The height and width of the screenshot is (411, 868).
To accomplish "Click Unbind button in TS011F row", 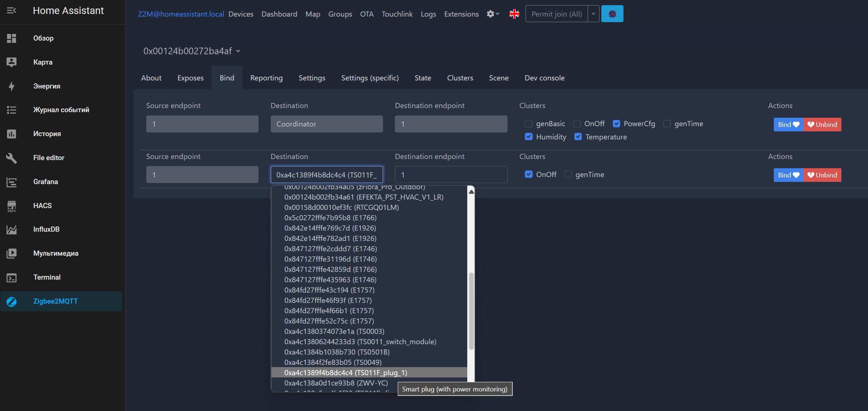I will [x=822, y=175].
